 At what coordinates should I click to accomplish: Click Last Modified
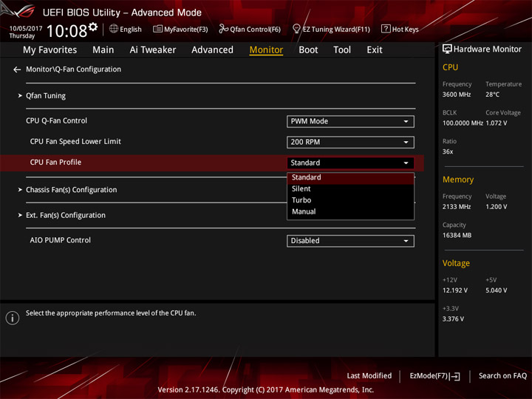click(369, 376)
